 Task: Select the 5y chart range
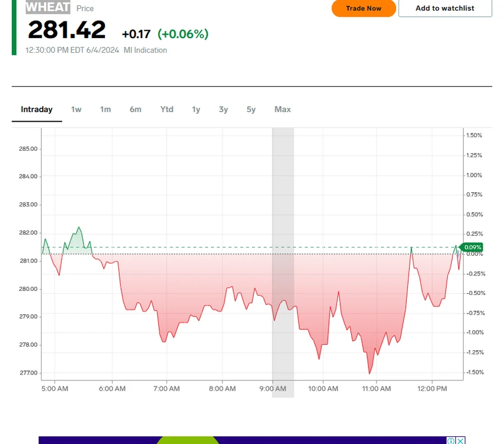(x=251, y=110)
